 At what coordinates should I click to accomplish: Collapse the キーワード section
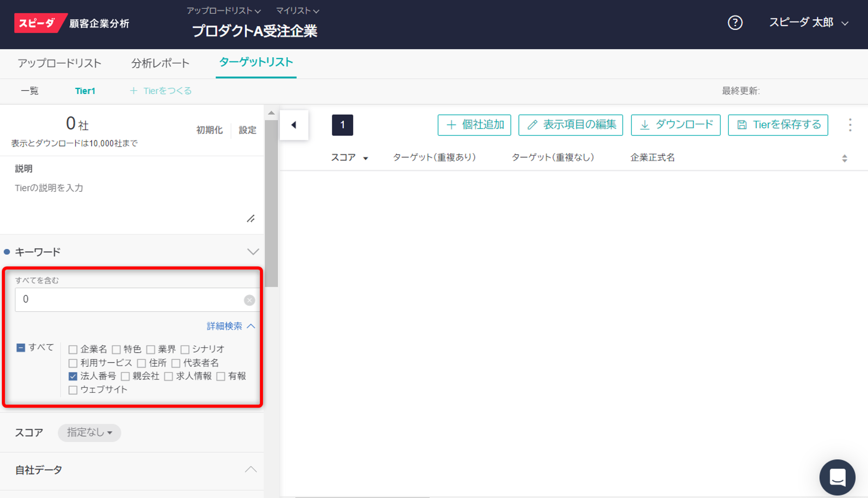click(x=252, y=252)
